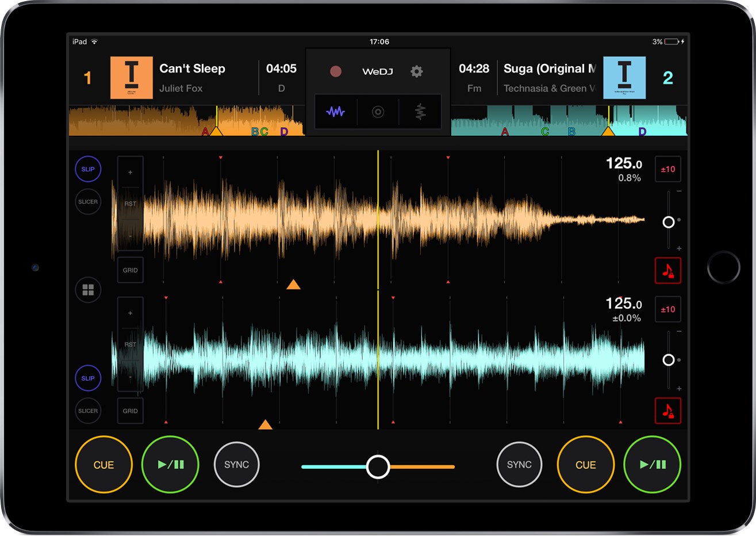The image size is (756, 536).
Task: Enable key lock on deck 2
Action: 667,411
